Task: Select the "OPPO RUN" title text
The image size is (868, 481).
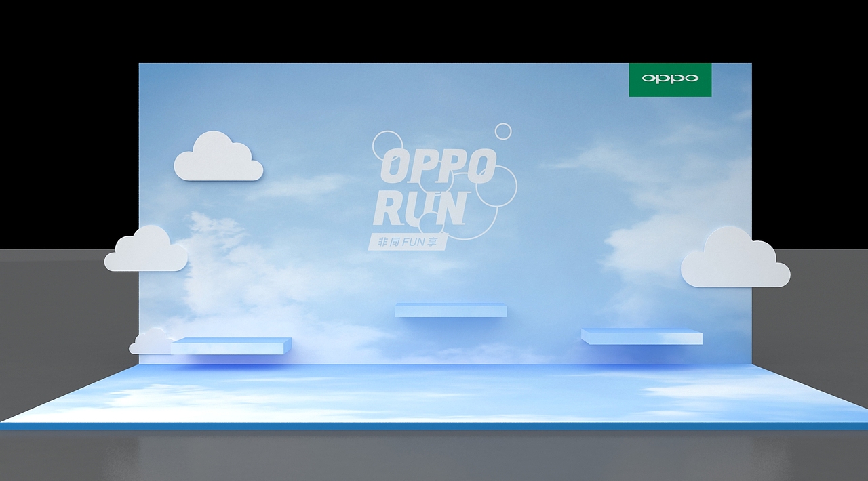Action: tap(435, 188)
